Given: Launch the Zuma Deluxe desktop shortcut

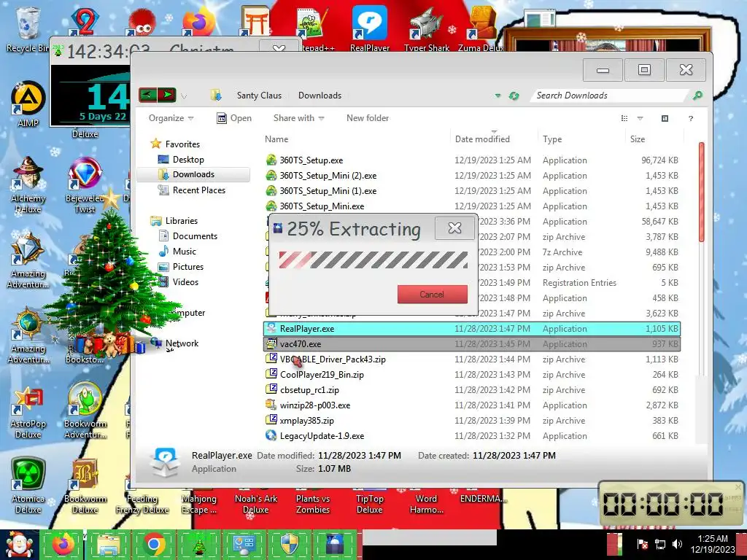Looking at the screenshot, I should [x=480, y=28].
